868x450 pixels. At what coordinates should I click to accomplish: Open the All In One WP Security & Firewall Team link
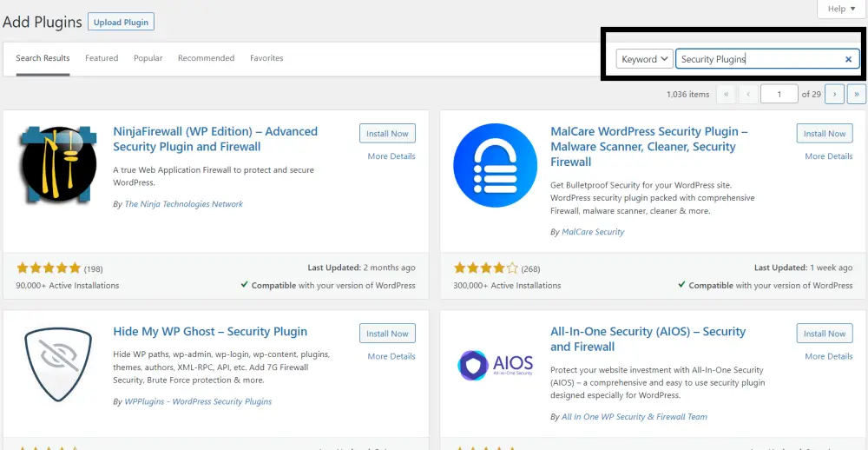(x=635, y=417)
